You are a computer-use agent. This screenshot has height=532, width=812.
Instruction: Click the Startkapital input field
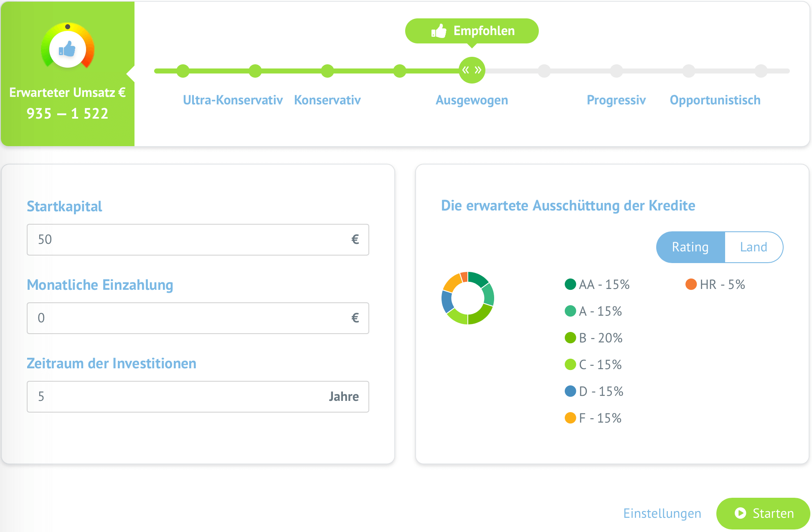(x=198, y=240)
